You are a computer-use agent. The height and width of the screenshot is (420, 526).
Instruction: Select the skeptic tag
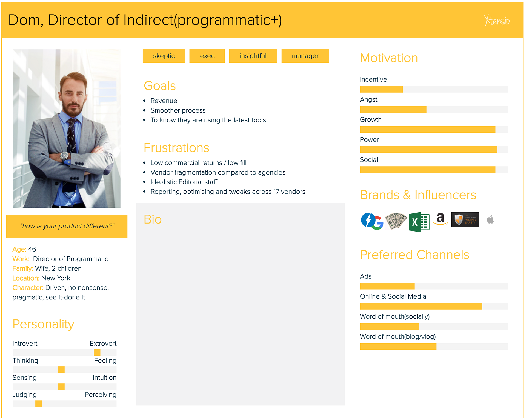[x=164, y=56]
